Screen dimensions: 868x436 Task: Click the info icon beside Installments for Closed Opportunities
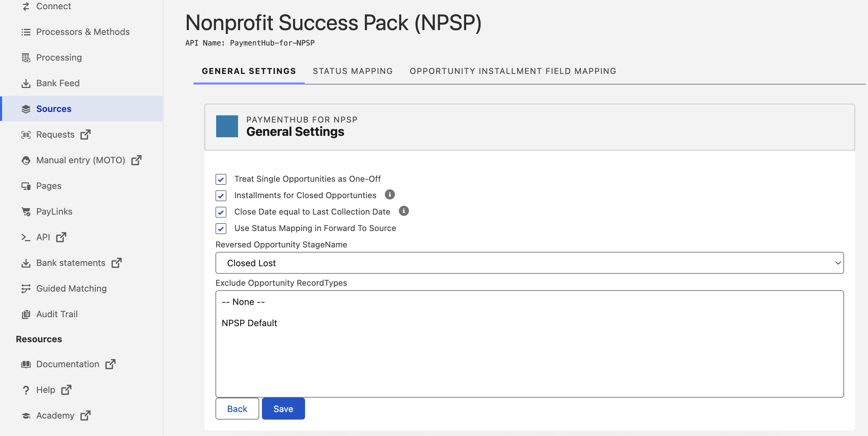coord(390,194)
